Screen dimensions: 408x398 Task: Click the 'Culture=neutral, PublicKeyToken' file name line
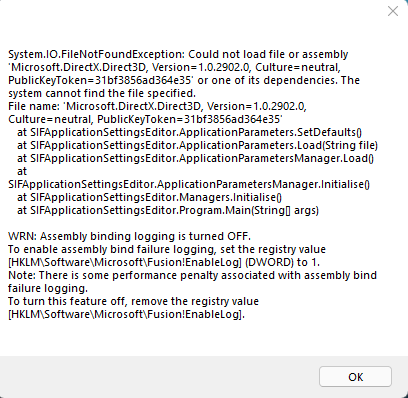pos(145,119)
